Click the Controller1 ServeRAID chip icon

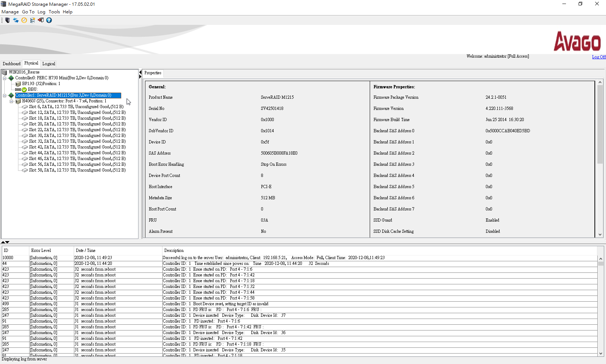click(11, 95)
